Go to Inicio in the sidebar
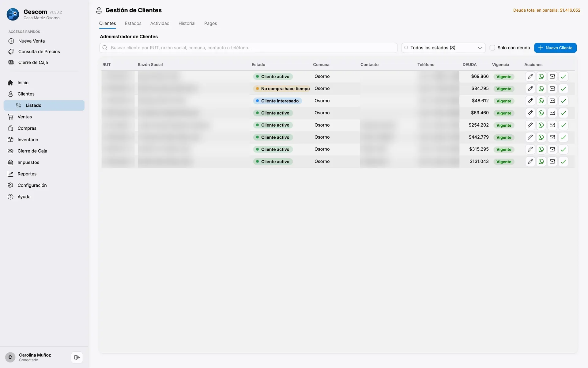 (44, 82)
